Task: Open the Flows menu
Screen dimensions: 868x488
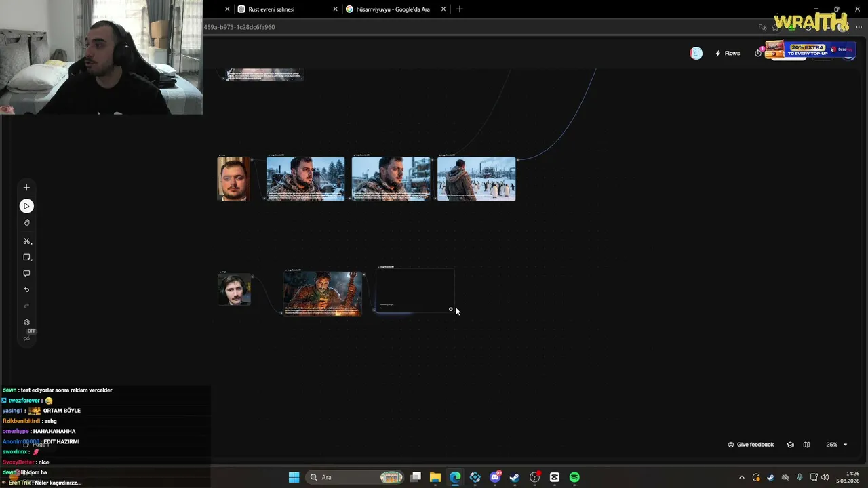Action: (728, 54)
